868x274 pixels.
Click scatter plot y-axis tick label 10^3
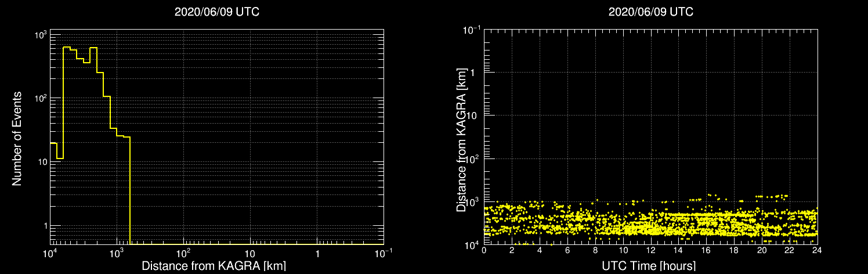pyautogui.click(x=472, y=201)
